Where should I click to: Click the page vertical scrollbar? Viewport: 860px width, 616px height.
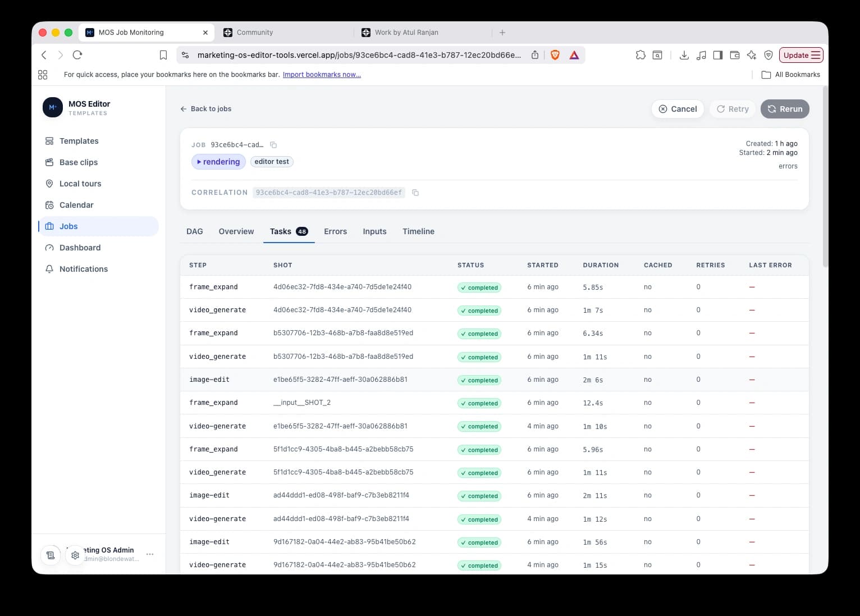click(x=825, y=177)
